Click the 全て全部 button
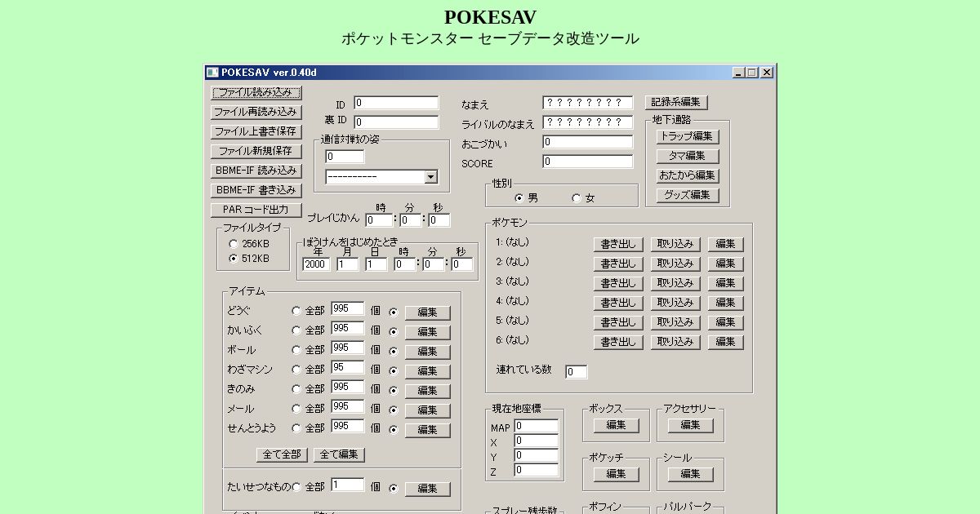 (283, 454)
